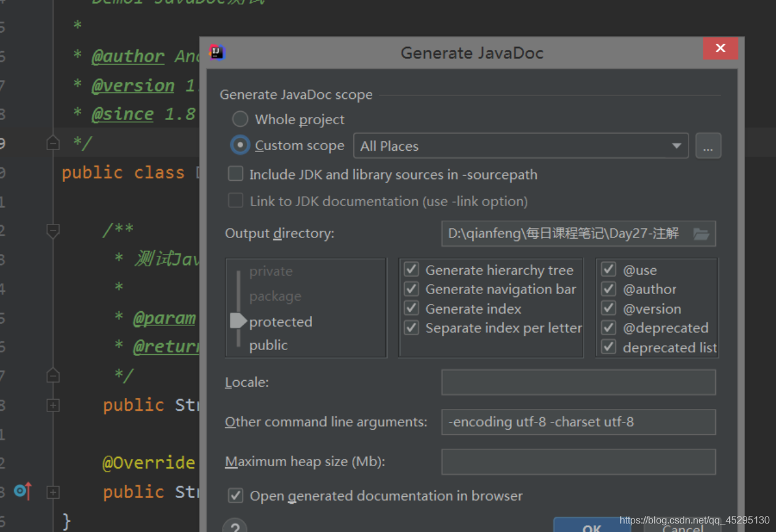Toggle Link to JDK documentation checkbox
The width and height of the screenshot is (776, 532).
pyautogui.click(x=236, y=200)
